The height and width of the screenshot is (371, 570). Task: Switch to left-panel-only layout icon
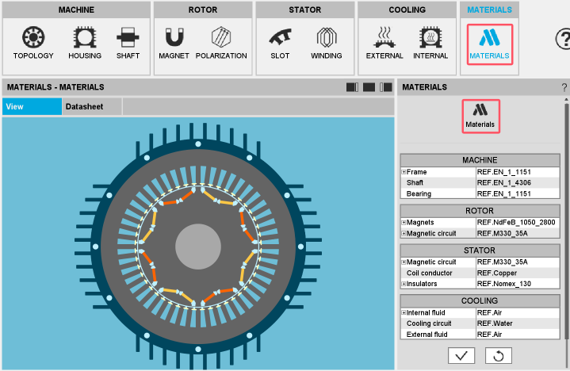point(352,87)
